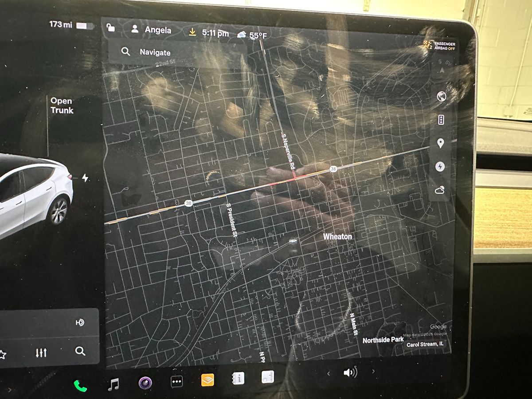Image resolution: width=532 pixels, height=399 pixels.
Task: Open the Phone app
Action: [x=80, y=385]
